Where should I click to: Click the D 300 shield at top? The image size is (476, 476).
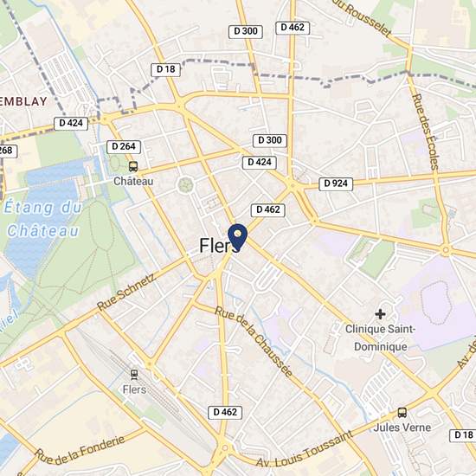tap(246, 31)
